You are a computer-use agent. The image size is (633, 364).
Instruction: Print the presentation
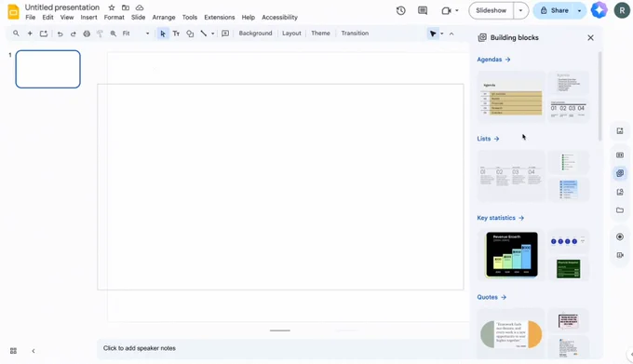tap(87, 34)
